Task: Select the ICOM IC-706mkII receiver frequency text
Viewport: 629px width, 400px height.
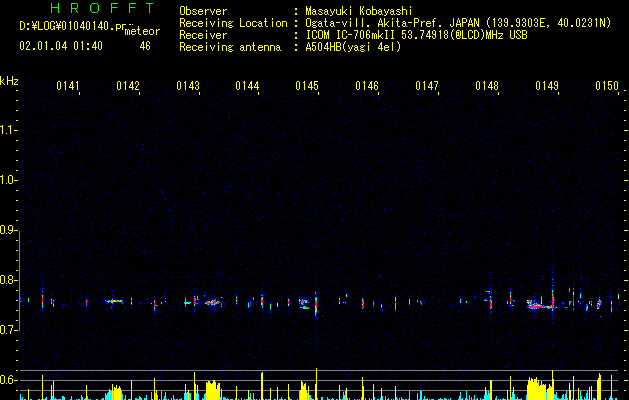Action: [x=416, y=35]
